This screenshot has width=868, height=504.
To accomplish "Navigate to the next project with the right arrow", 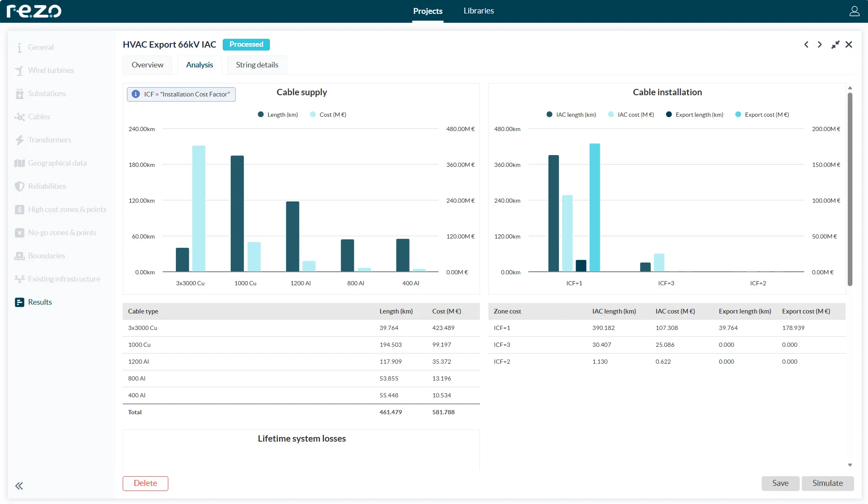I will 819,44.
